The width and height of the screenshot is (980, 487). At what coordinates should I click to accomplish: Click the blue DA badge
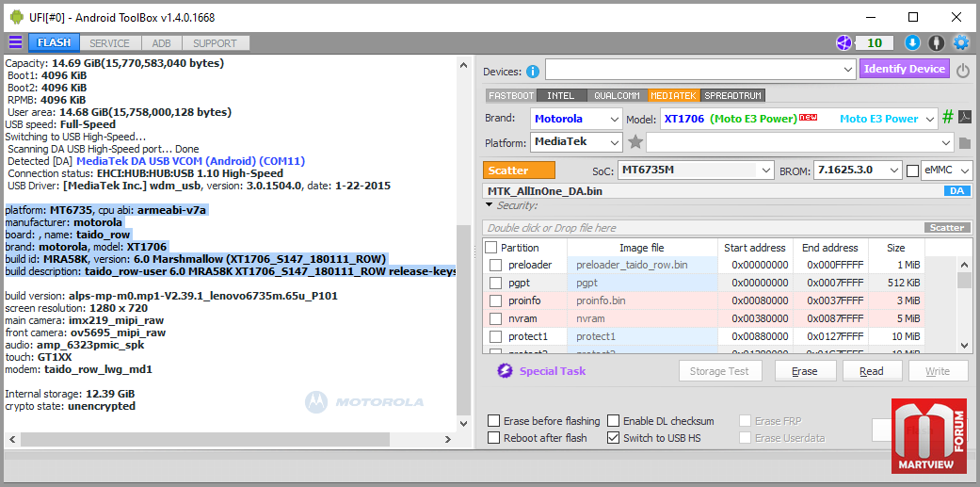[956, 191]
